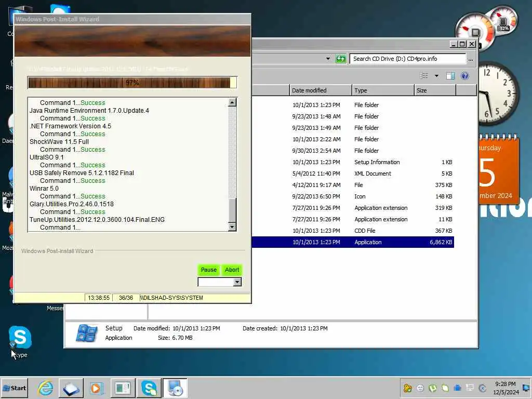The image size is (532, 399).
Task: Select the 319 KB Application extension row
Action: point(353,208)
